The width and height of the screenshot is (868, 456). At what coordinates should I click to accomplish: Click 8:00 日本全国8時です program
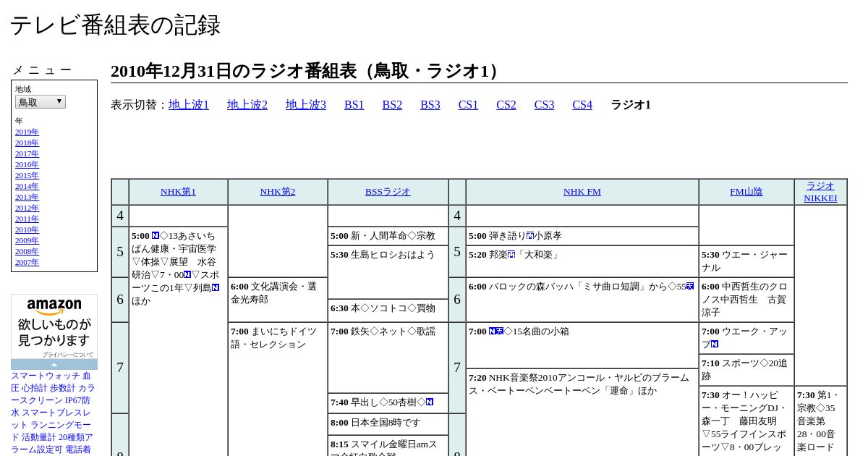pos(388,424)
